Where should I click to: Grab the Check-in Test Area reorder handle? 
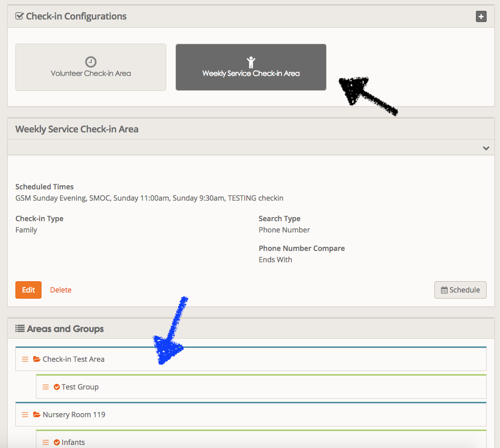coord(25,359)
